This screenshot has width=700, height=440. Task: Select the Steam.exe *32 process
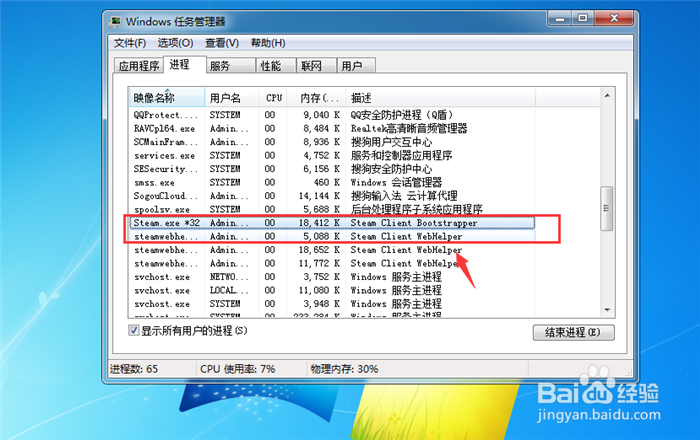pos(332,223)
